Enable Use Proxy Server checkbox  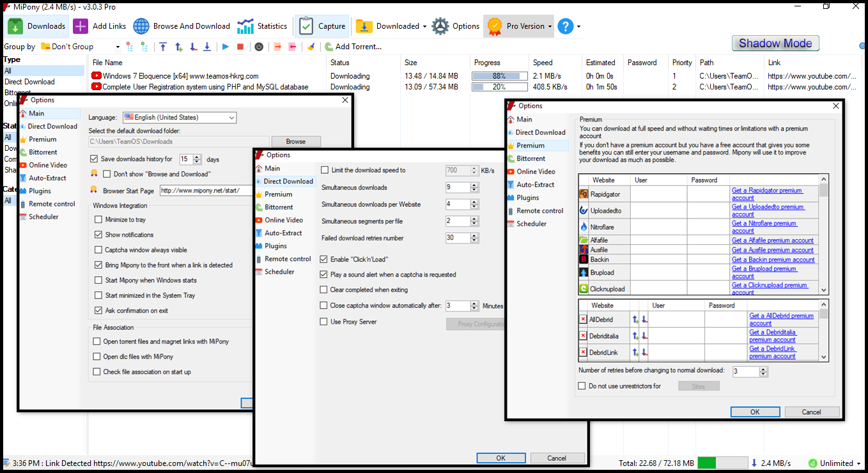coord(324,322)
